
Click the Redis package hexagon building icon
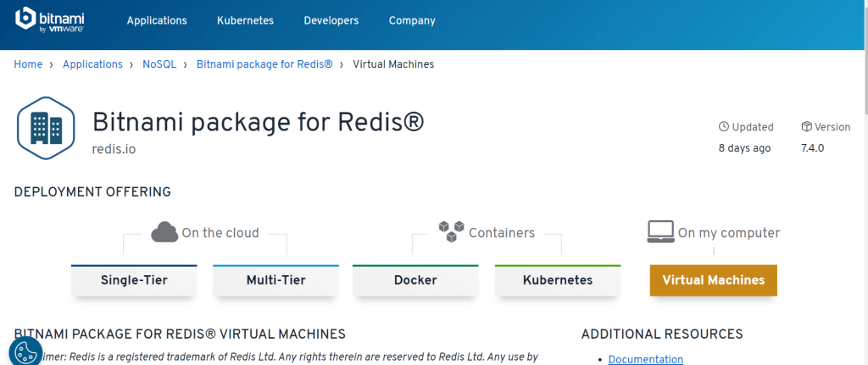click(46, 128)
